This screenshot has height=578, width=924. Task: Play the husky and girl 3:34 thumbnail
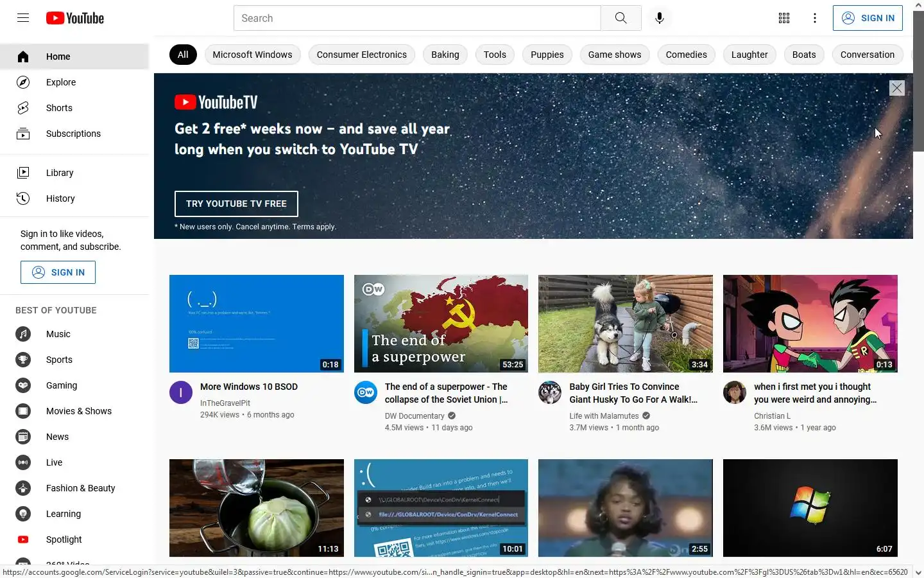coord(626,324)
